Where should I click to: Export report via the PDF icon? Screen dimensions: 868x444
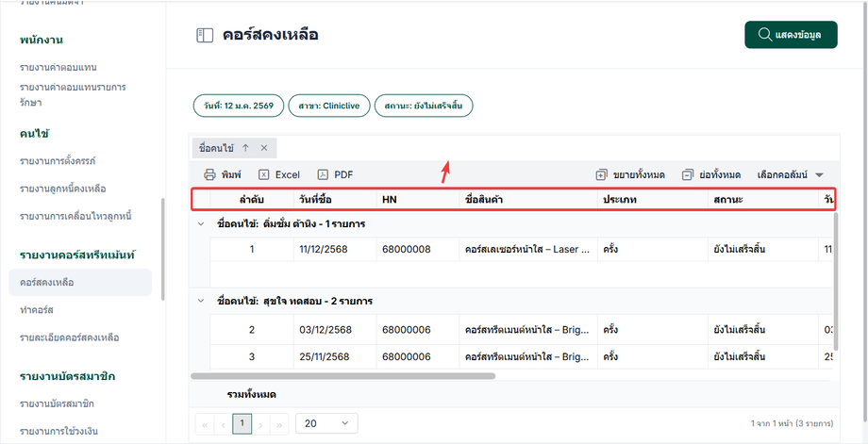click(x=323, y=174)
